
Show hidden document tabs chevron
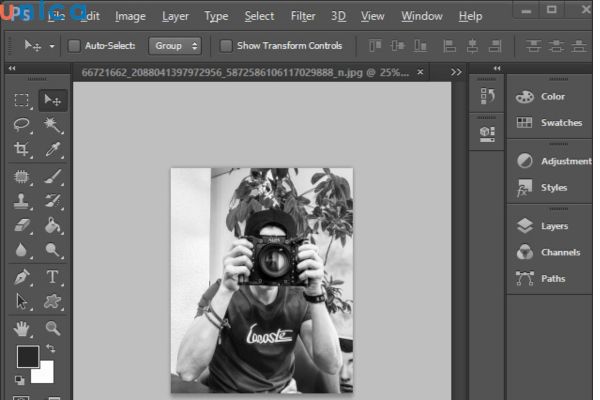point(456,72)
